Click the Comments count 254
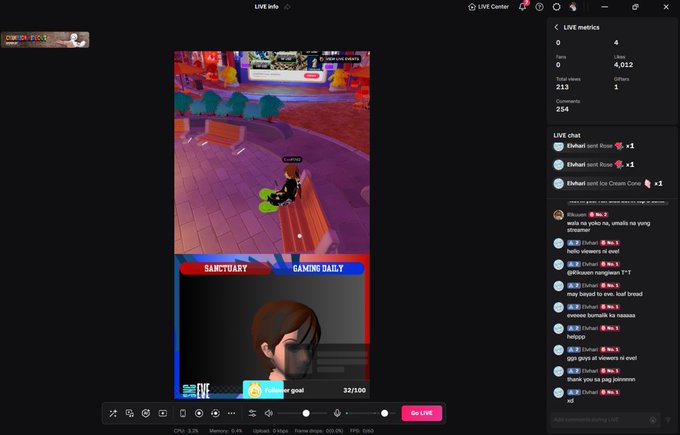The image size is (680, 435). 562,109
